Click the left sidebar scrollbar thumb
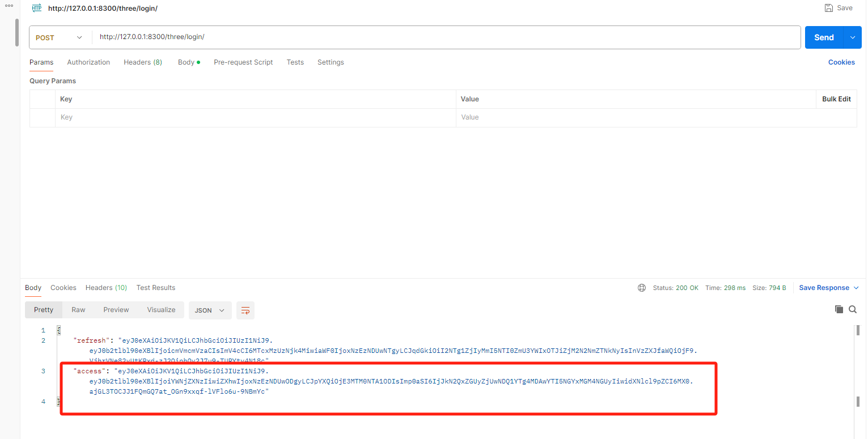Image resolution: width=868 pixels, height=439 pixels. 17,33
